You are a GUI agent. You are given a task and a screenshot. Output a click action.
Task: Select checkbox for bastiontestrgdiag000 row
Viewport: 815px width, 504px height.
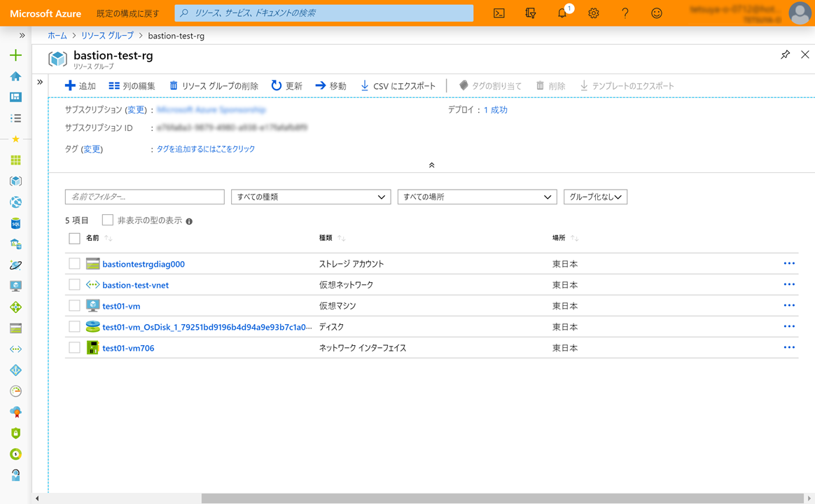coord(74,263)
